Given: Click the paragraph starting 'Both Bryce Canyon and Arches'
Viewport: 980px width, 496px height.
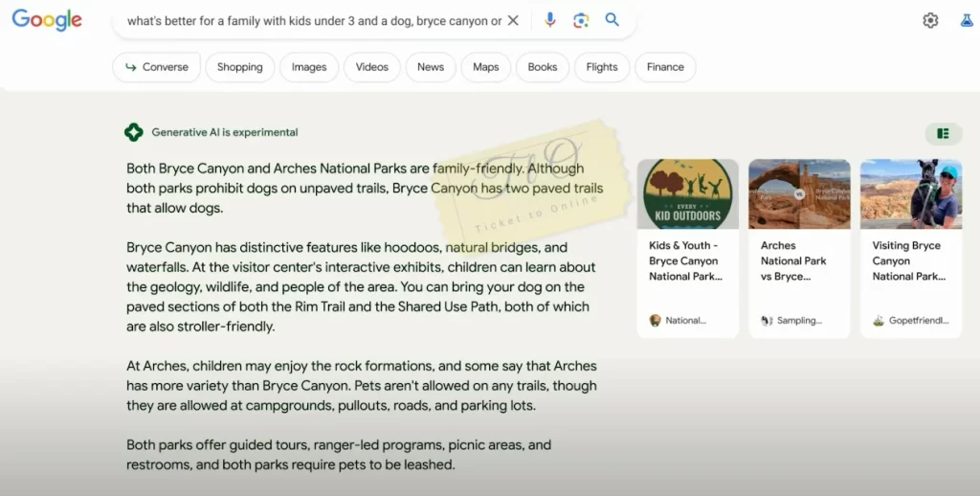Looking at the screenshot, I should click(x=365, y=189).
